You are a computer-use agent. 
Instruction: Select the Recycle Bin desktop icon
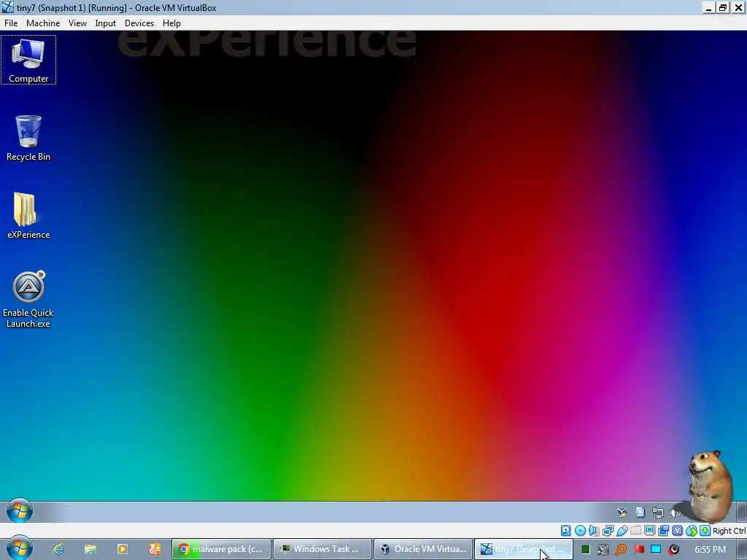point(28,138)
